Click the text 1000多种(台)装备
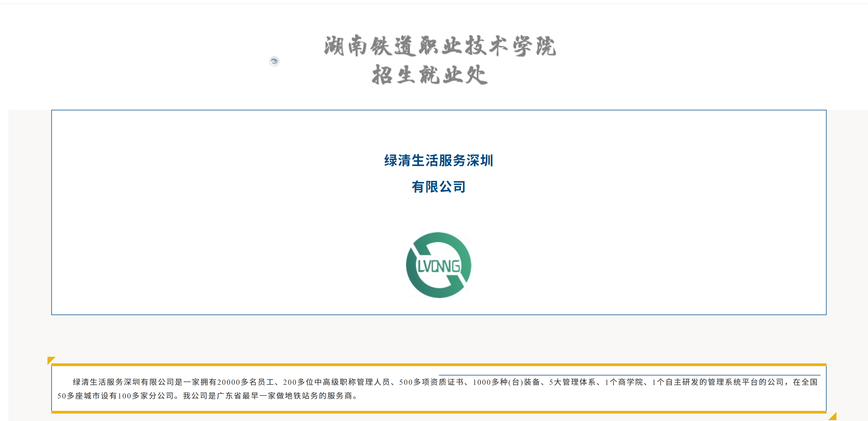The width and height of the screenshot is (868, 421). 506,382
